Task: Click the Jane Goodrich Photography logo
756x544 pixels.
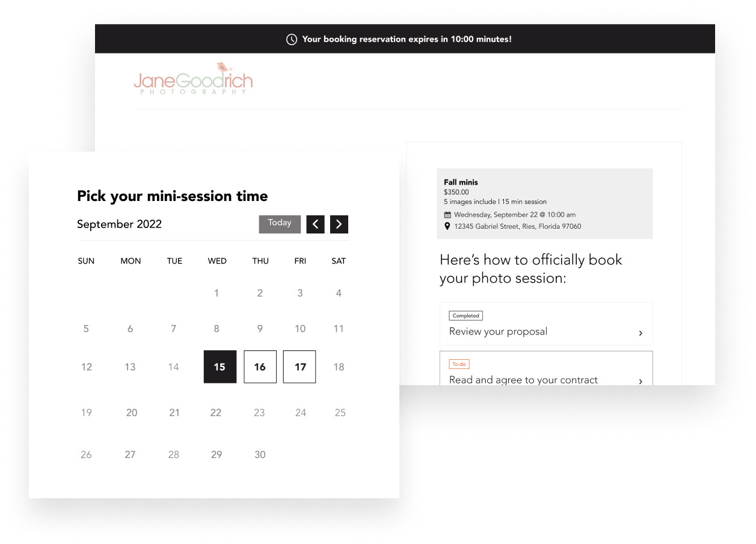Action: (x=192, y=79)
